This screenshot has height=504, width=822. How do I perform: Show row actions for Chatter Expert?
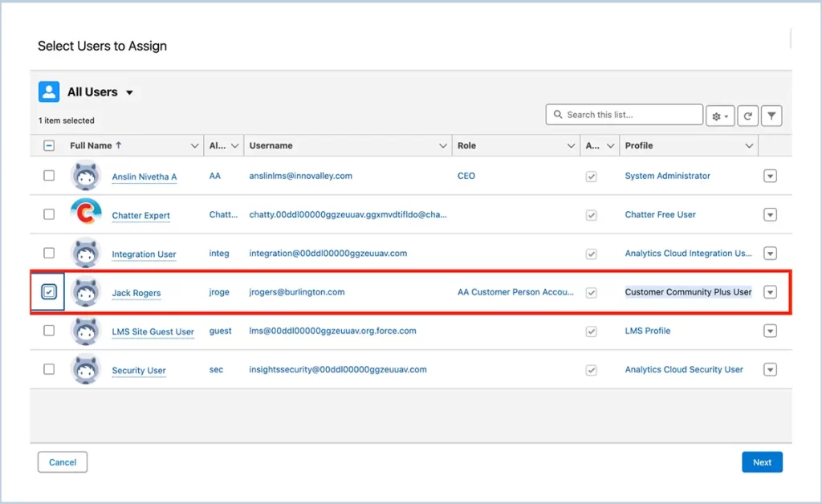click(x=770, y=215)
